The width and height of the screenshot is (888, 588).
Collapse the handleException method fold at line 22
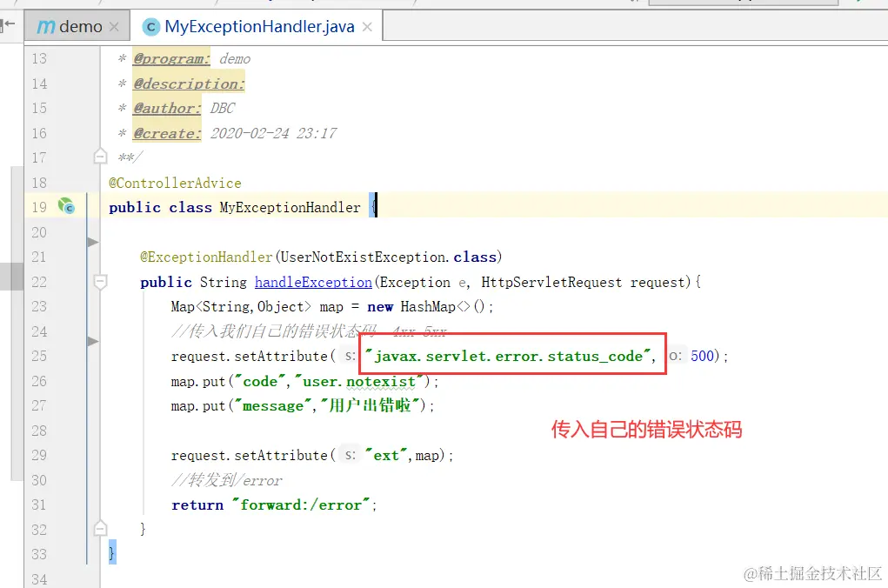100,282
